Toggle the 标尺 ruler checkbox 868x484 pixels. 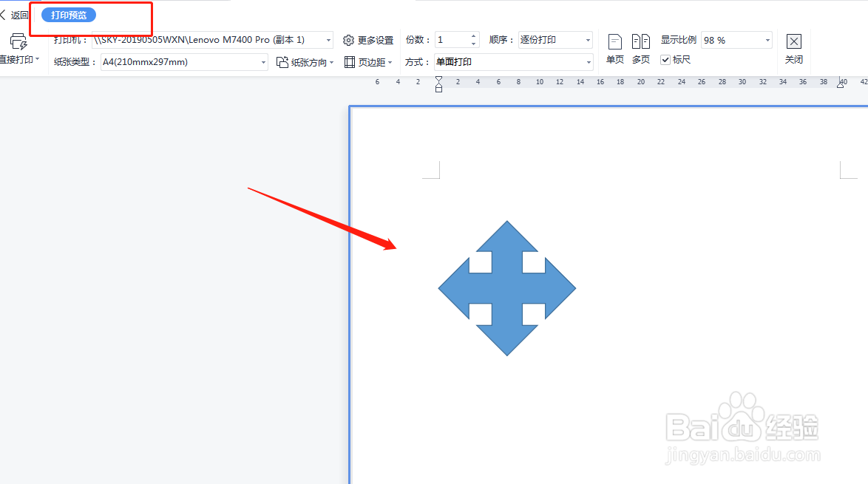(665, 60)
